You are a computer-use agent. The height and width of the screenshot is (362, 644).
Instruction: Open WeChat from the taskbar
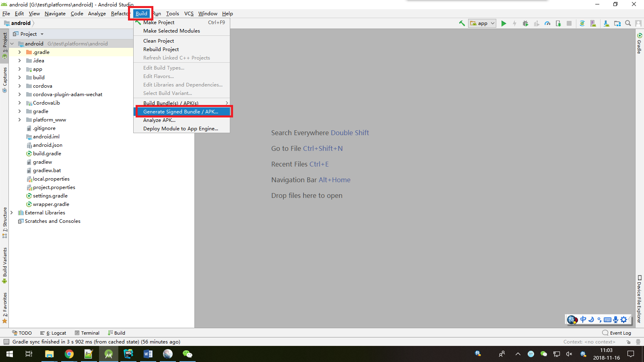tap(188, 354)
